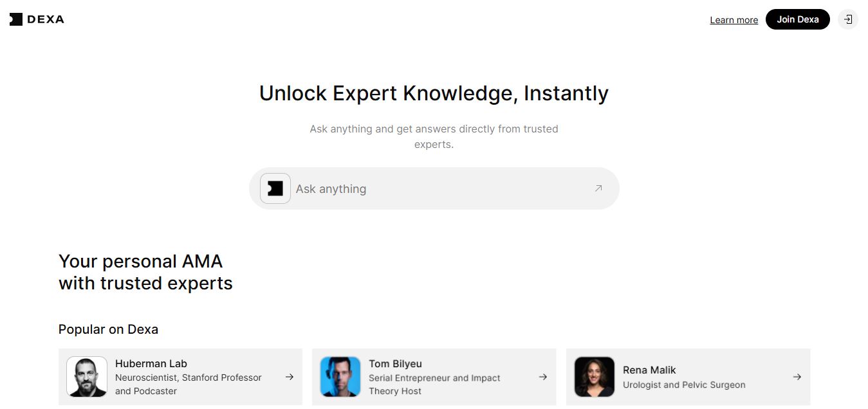This screenshot has height=409, width=868.
Task: Click the Urologist and Pelvic Surgeon description
Action: click(x=684, y=385)
